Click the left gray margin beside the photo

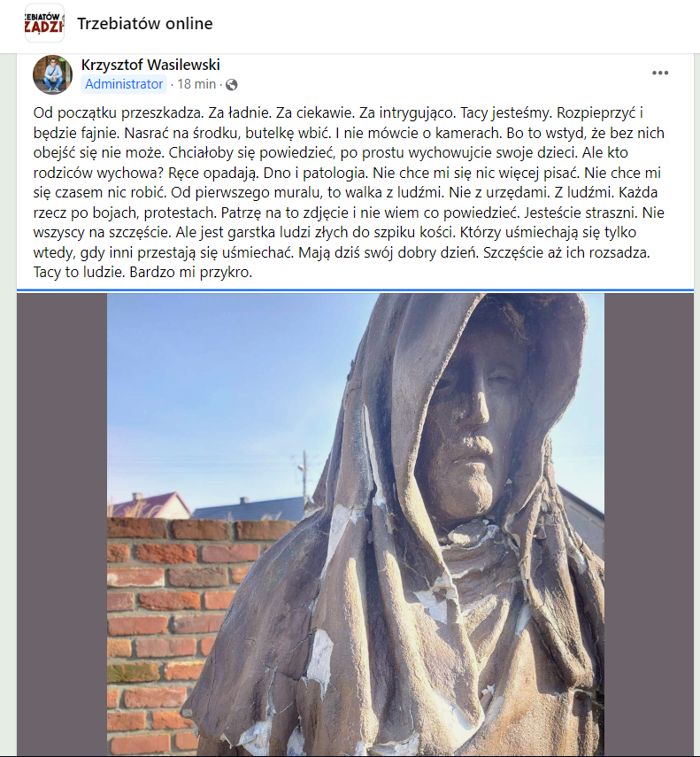click(x=62, y=524)
